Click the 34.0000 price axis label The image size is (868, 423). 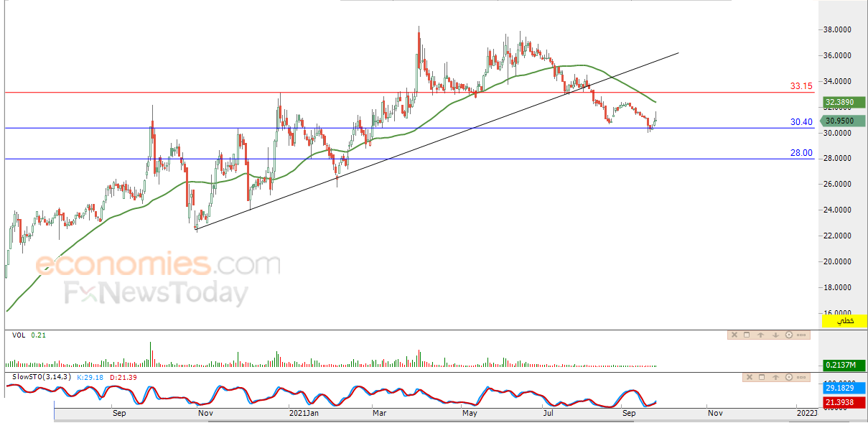pyautogui.click(x=837, y=81)
